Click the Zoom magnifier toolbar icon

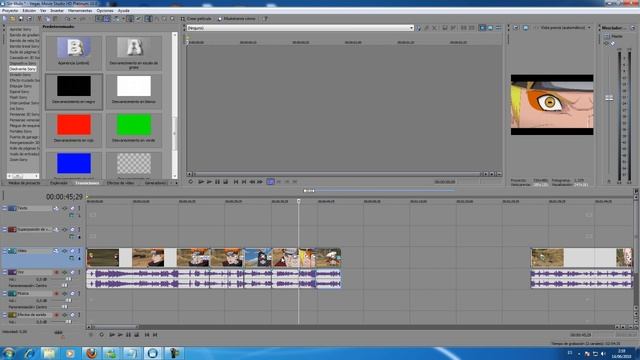172,19
